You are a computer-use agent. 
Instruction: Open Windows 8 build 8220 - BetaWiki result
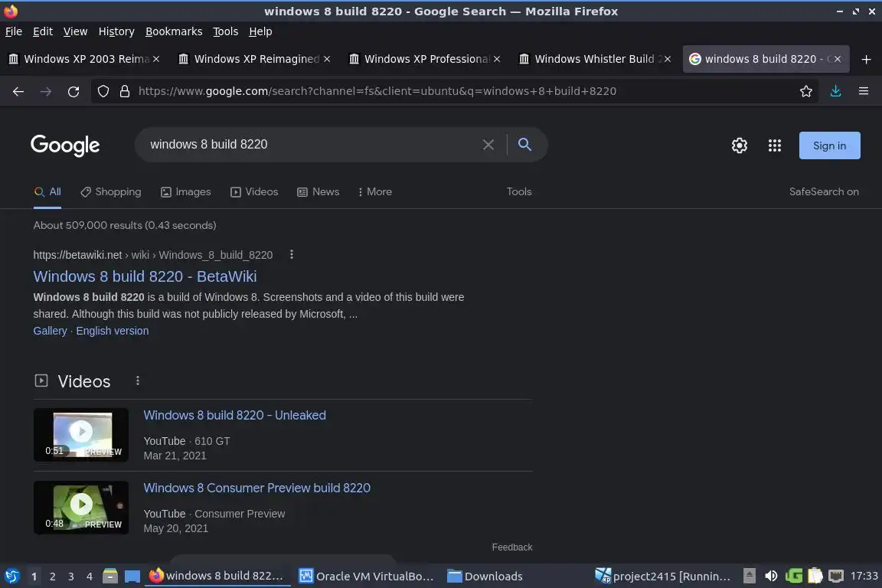(145, 276)
